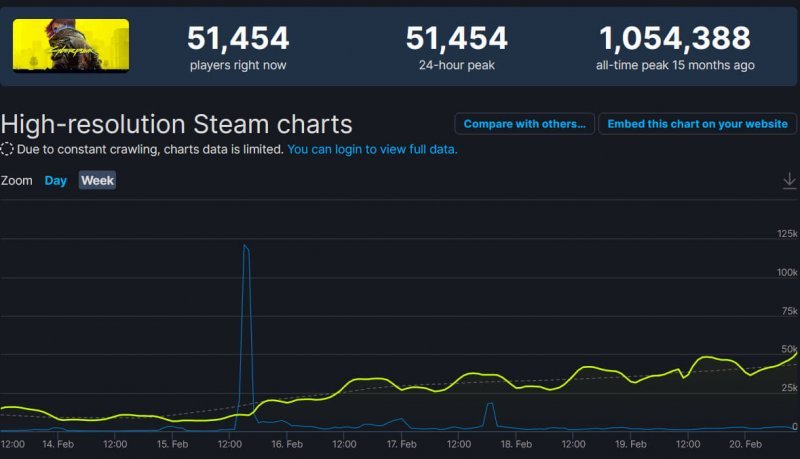Click the all-time peak figure 1,054,388

point(674,39)
